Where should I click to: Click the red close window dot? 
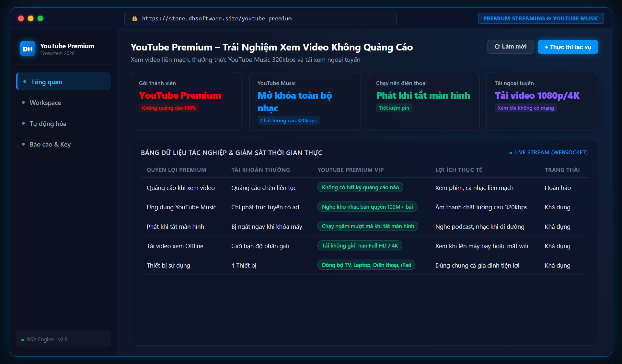(x=21, y=18)
